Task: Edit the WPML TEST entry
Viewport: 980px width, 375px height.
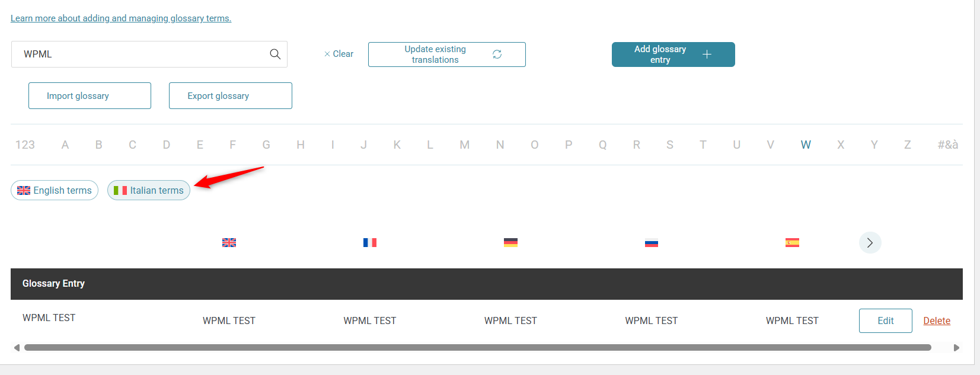Action: (885, 320)
